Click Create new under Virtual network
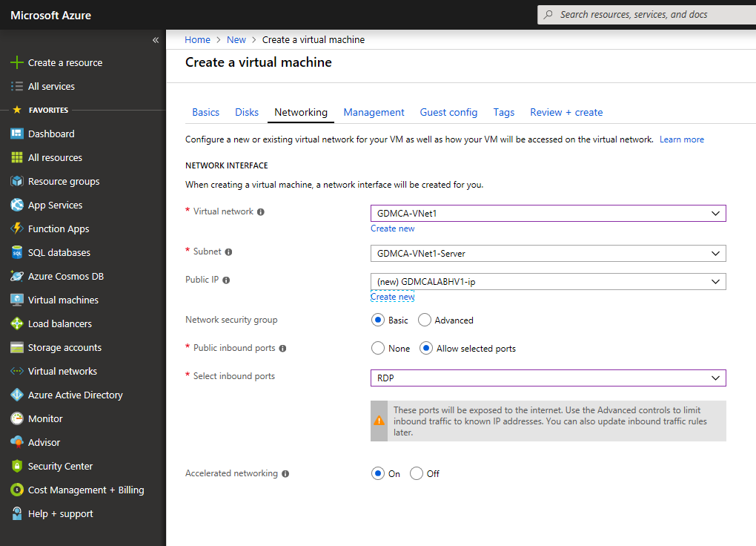 pyautogui.click(x=393, y=228)
